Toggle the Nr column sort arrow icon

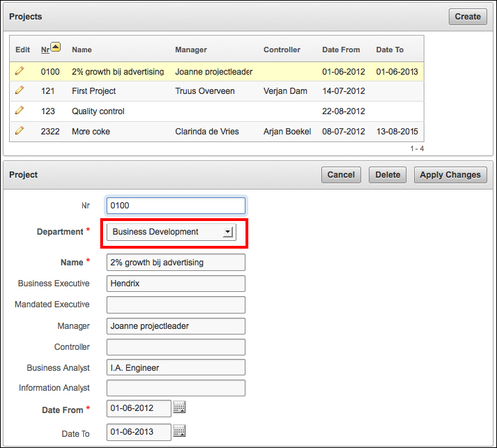click(56, 47)
